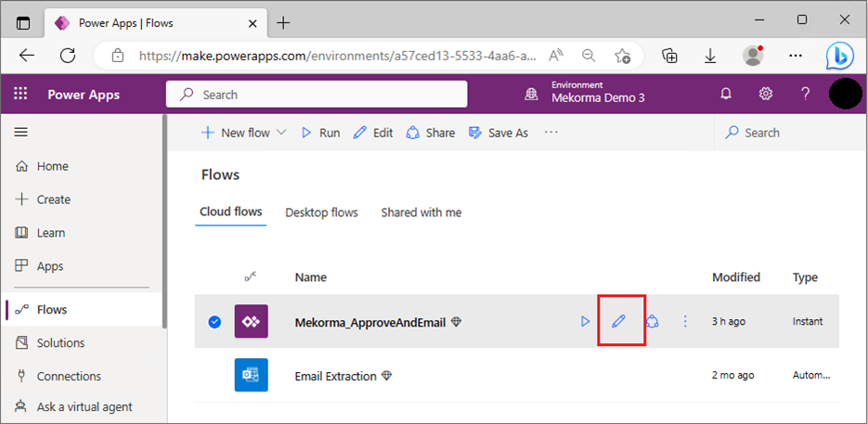Select Flows in the sidebar

tap(83, 310)
